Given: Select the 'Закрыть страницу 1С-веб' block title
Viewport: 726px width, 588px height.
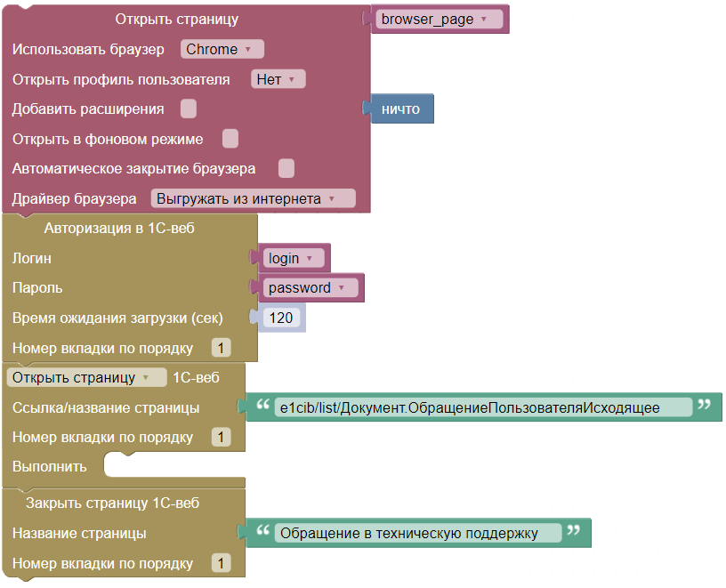Looking at the screenshot, I should coord(112,503).
